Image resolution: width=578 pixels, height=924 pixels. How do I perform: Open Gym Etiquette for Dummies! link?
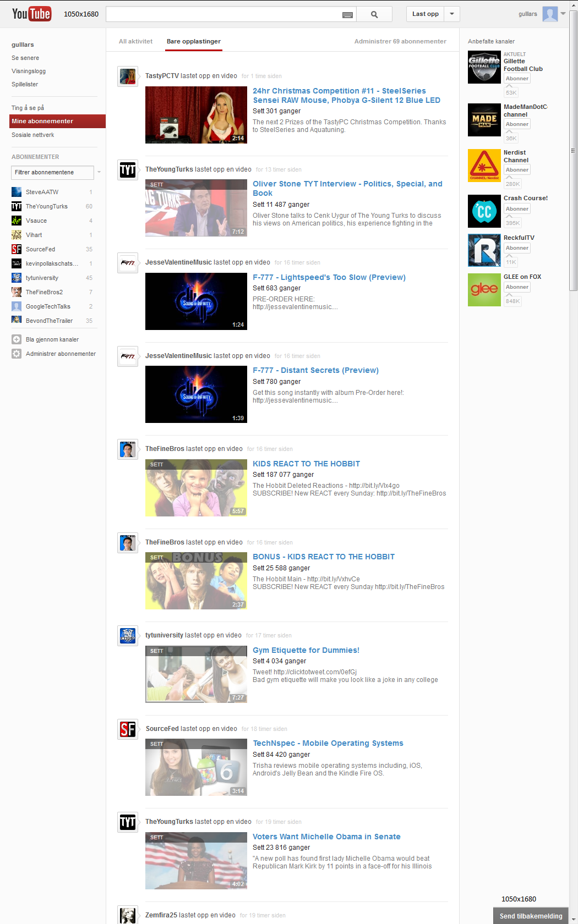[x=306, y=650]
